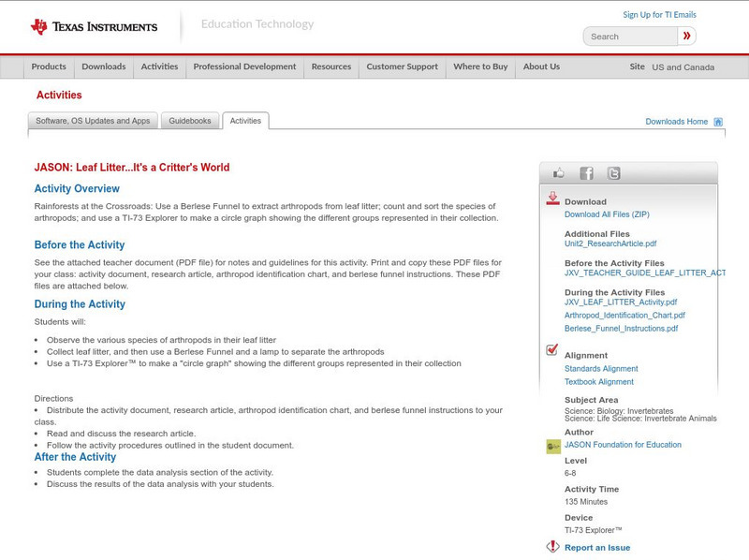
Task: Click the During the Activity heading
Action: click(x=80, y=304)
